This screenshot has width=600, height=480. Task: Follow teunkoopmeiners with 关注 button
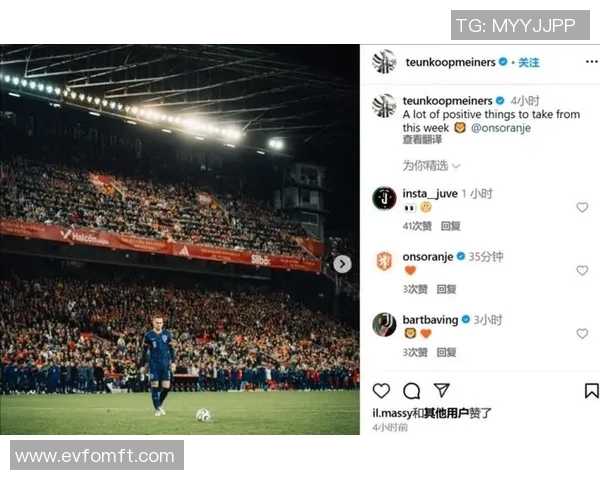coord(529,62)
